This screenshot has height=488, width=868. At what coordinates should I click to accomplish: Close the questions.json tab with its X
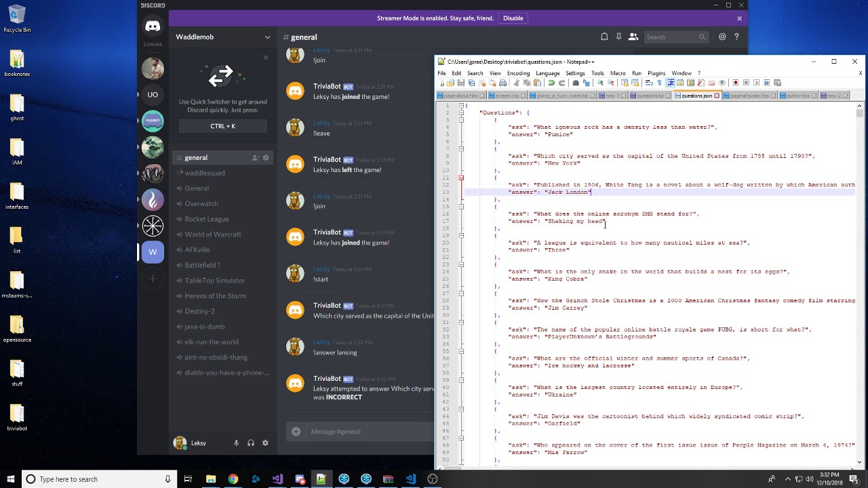tap(717, 96)
